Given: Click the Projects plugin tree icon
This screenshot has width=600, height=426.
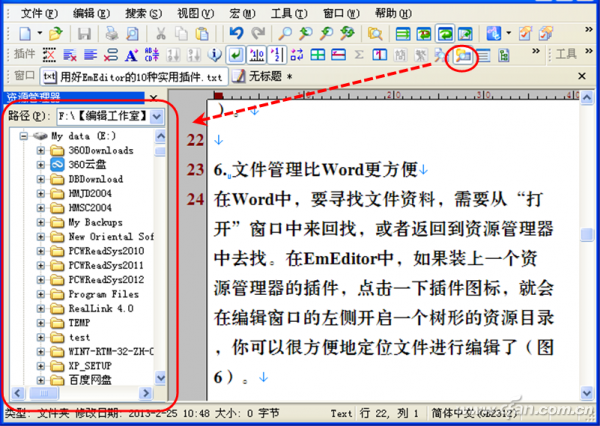Looking at the screenshot, I should click(x=504, y=56).
